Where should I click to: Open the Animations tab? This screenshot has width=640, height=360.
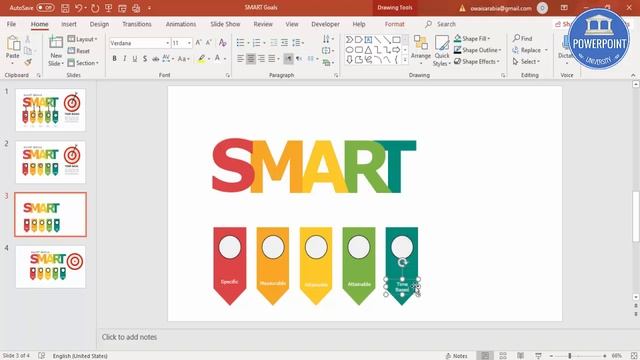(x=181, y=24)
